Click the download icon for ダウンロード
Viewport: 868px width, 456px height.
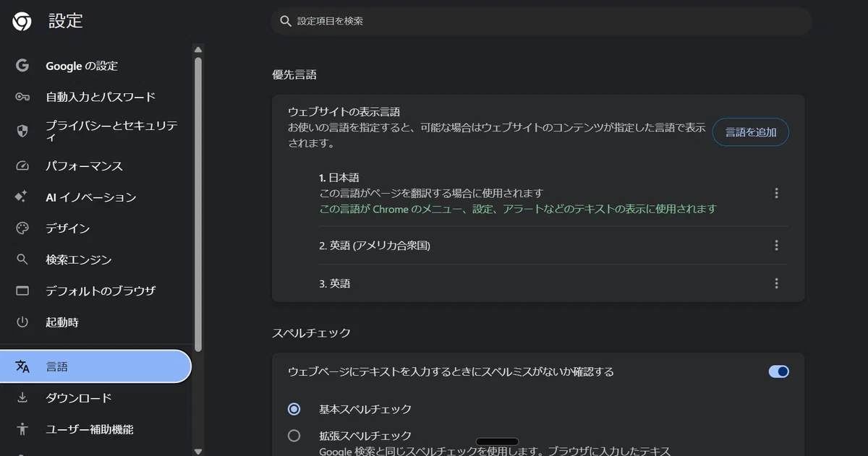[x=22, y=397]
